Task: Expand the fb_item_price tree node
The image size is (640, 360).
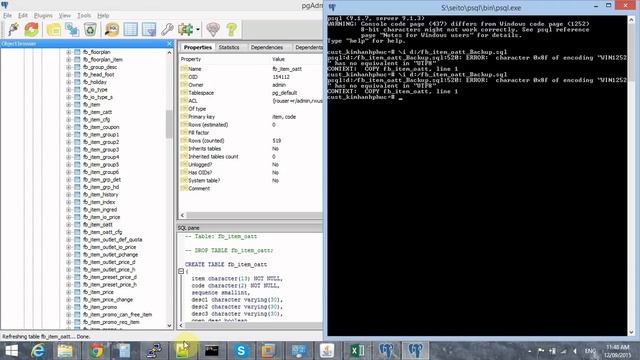Action: (x=69, y=292)
